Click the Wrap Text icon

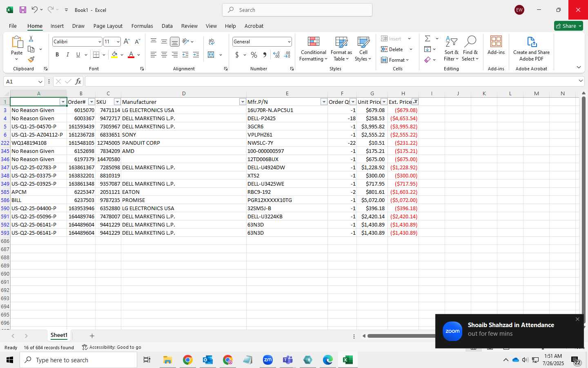212,42
